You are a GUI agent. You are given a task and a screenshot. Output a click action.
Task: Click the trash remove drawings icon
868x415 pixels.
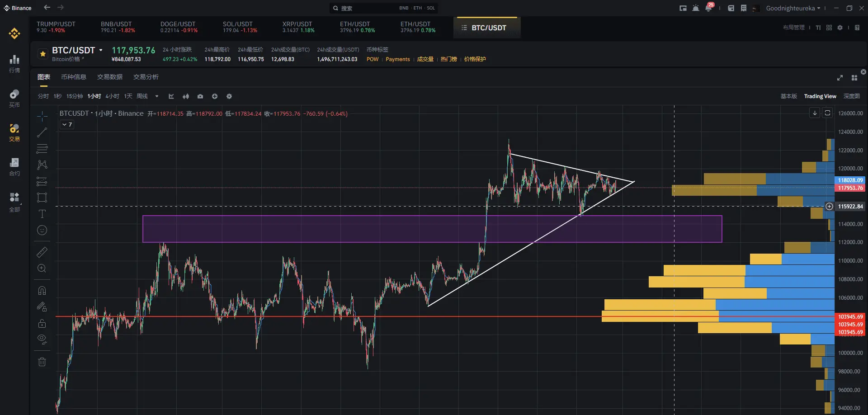[42, 362]
